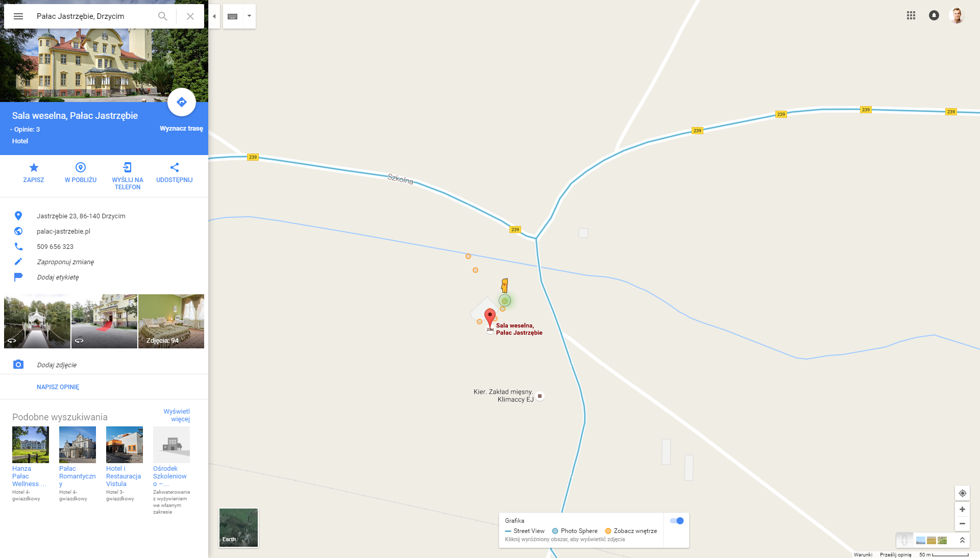Show my location on map
Image resolution: width=980 pixels, height=558 pixels.
point(962,493)
